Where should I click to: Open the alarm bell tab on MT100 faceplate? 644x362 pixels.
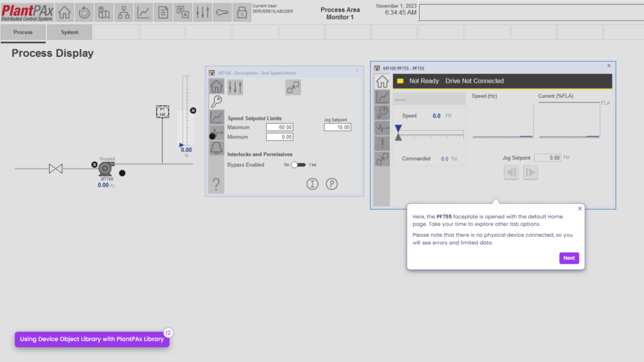pyautogui.click(x=216, y=148)
